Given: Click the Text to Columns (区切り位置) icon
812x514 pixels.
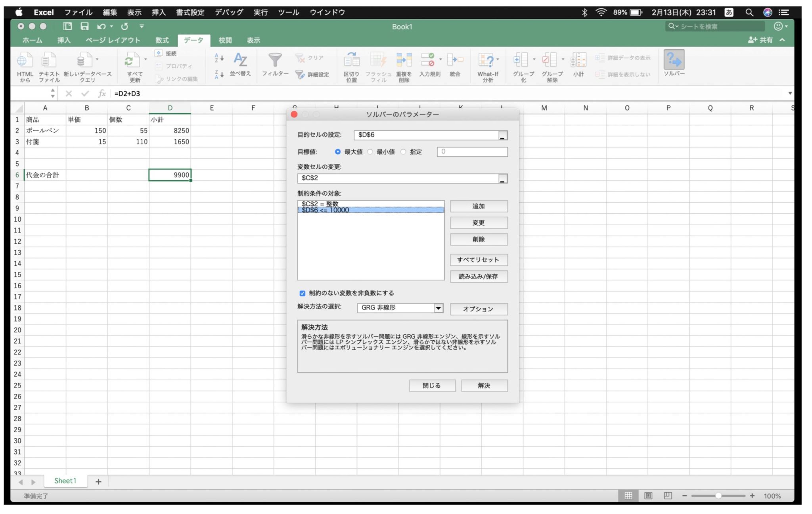Looking at the screenshot, I should pyautogui.click(x=351, y=61).
